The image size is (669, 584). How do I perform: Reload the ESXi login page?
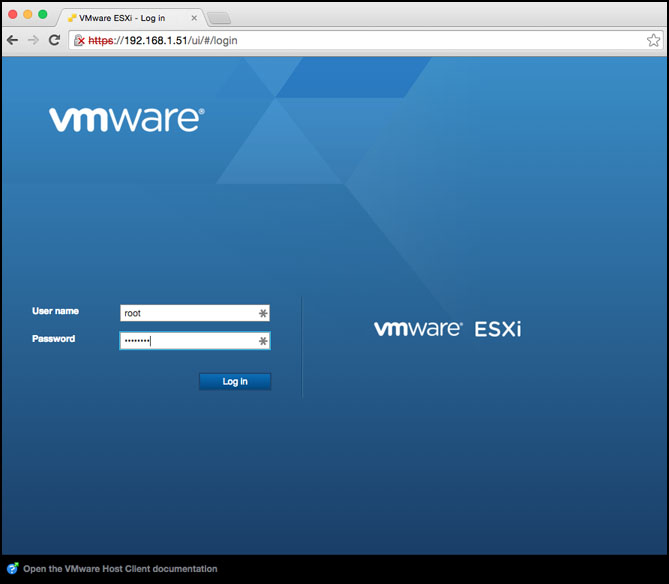tap(54, 40)
